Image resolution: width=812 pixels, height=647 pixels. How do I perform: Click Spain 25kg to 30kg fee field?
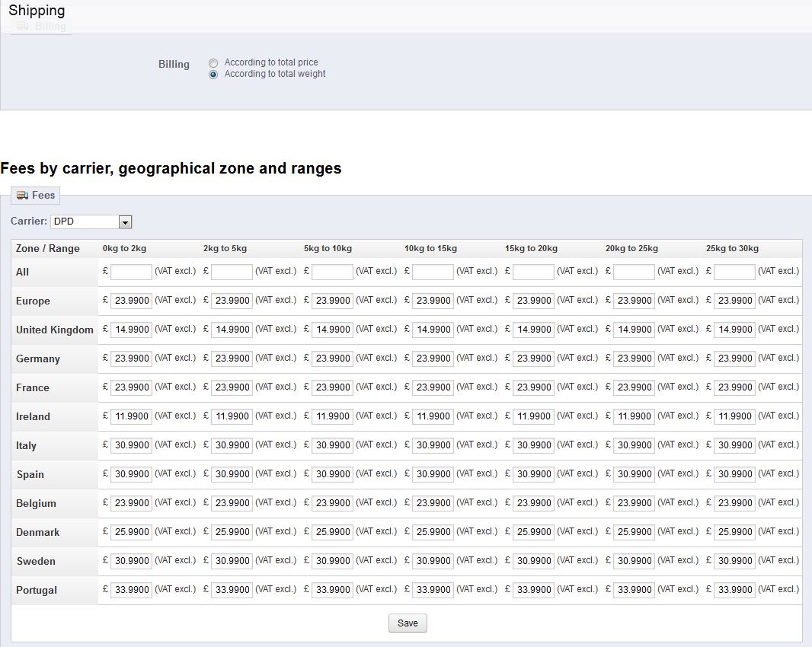coord(734,475)
